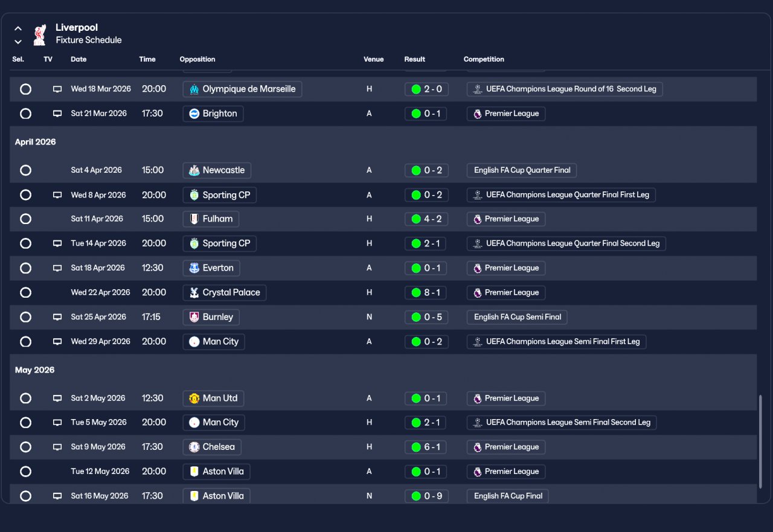The image size is (773, 532).
Task: Open English FA Cup Semi Final competition
Action: pyautogui.click(x=517, y=317)
